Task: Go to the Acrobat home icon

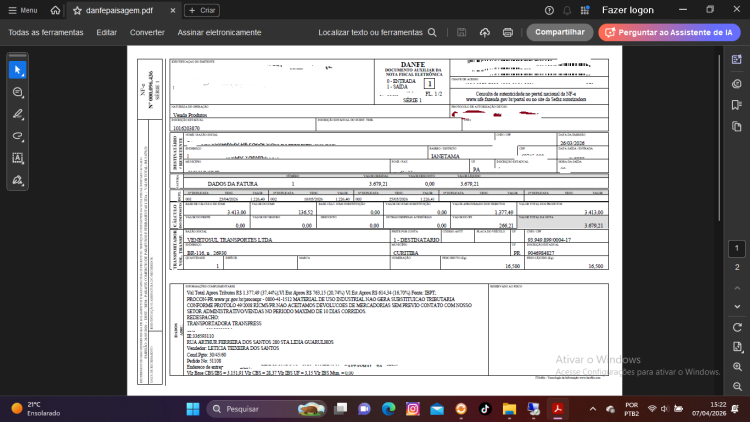Action: [x=55, y=10]
